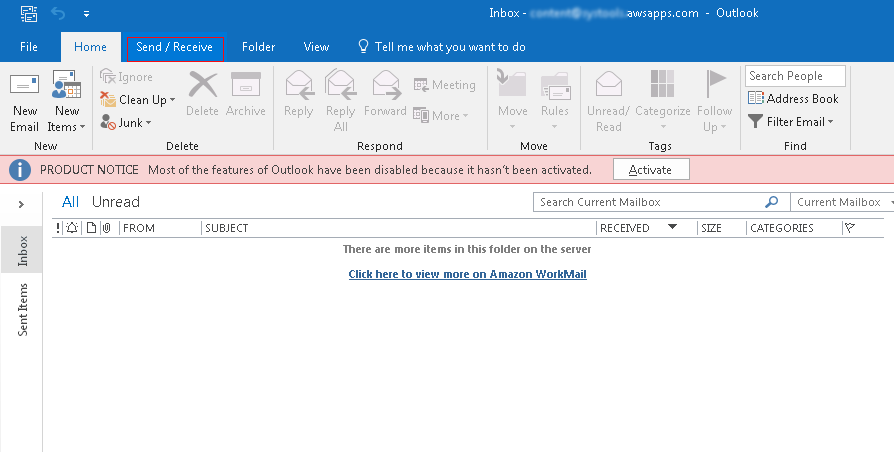Toggle the RECEIVED sort direction arrow
This screenshot has width=894, height=452.
coord(673,227)
